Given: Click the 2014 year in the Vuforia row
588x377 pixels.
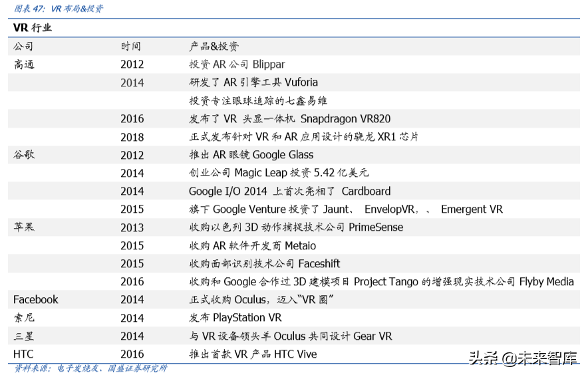Looking at the screenshot, I should 132,83.
